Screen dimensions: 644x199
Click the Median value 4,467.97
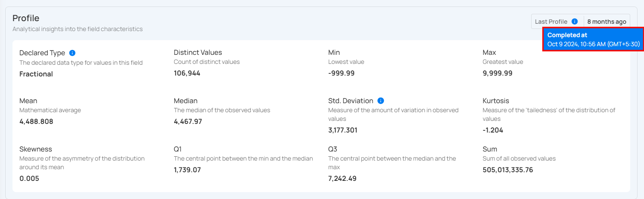click(x=188, y=122)
